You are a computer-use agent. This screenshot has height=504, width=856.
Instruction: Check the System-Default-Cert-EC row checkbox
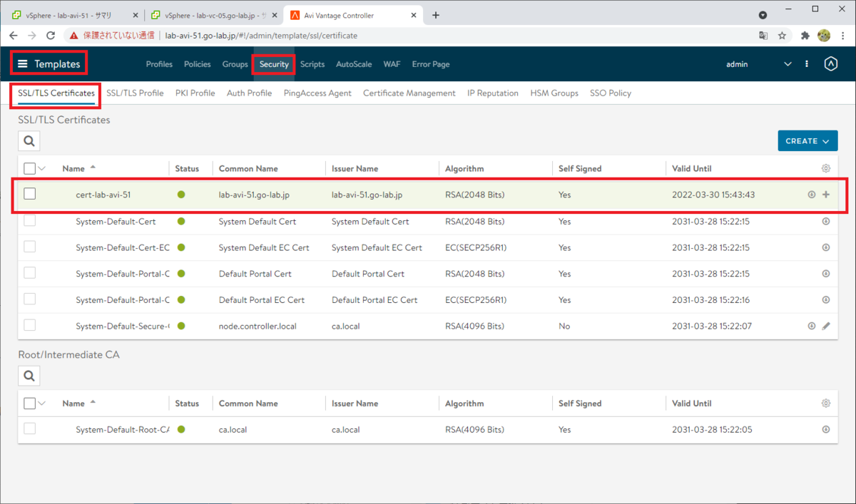click(x=29, y=247)
